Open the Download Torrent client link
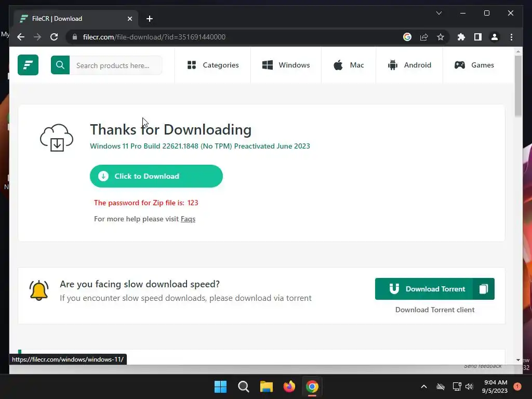532x399 pixels. click(x=435, y=310)
